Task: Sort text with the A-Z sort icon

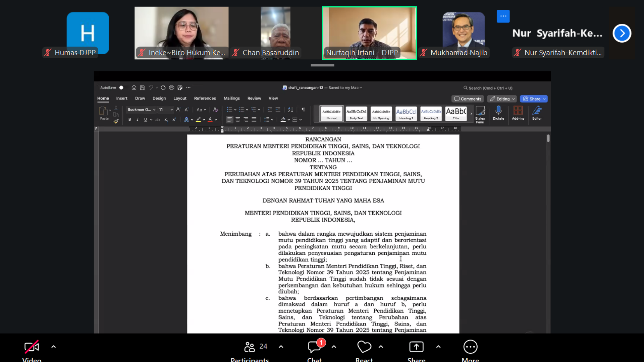Action: 290,110
